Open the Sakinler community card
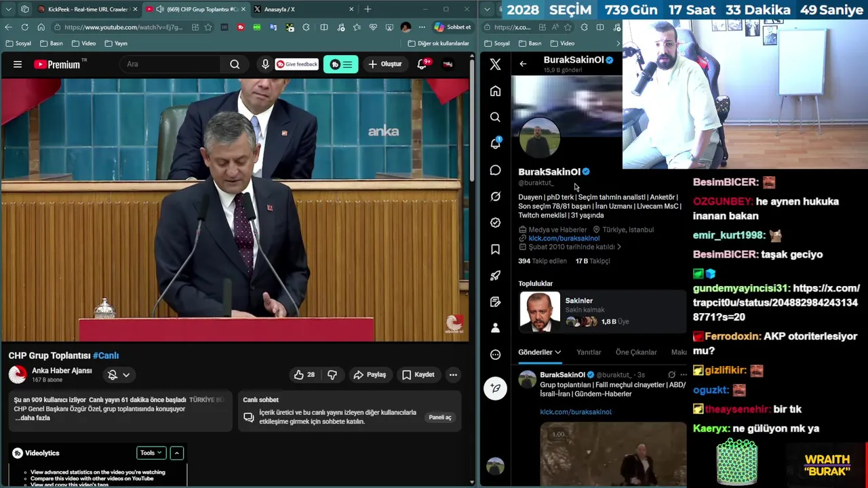Image resolution: width=868 pixels, height=488 pixels. tap(602, 312)
